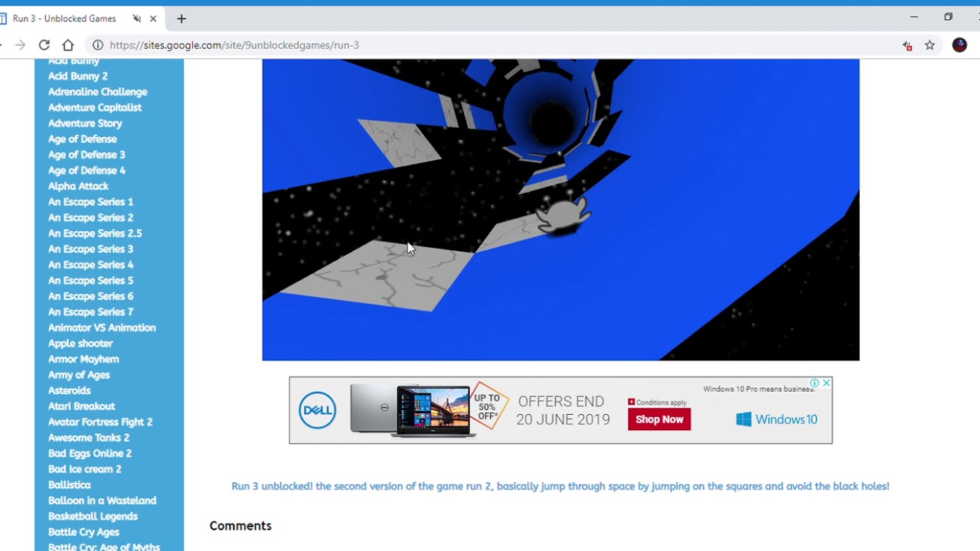This screenshot has height=551, width=980.
Task: Open An Escape Series 2.5
Action: [95, 233]
